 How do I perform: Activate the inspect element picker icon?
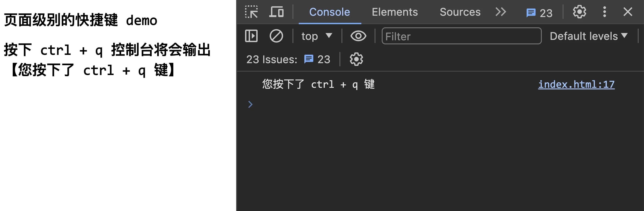(x=251, y=12)
